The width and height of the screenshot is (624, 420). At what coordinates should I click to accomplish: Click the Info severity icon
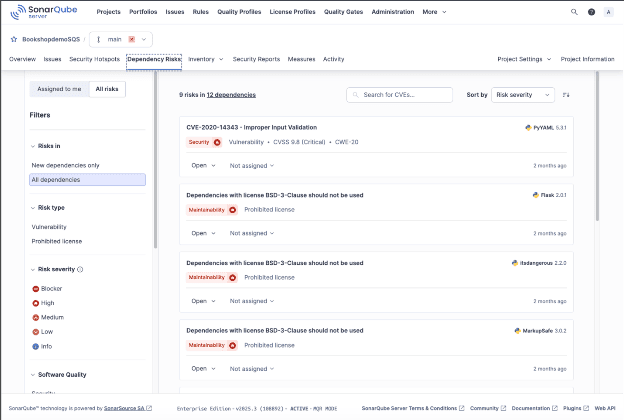click(x=35, y=346)
